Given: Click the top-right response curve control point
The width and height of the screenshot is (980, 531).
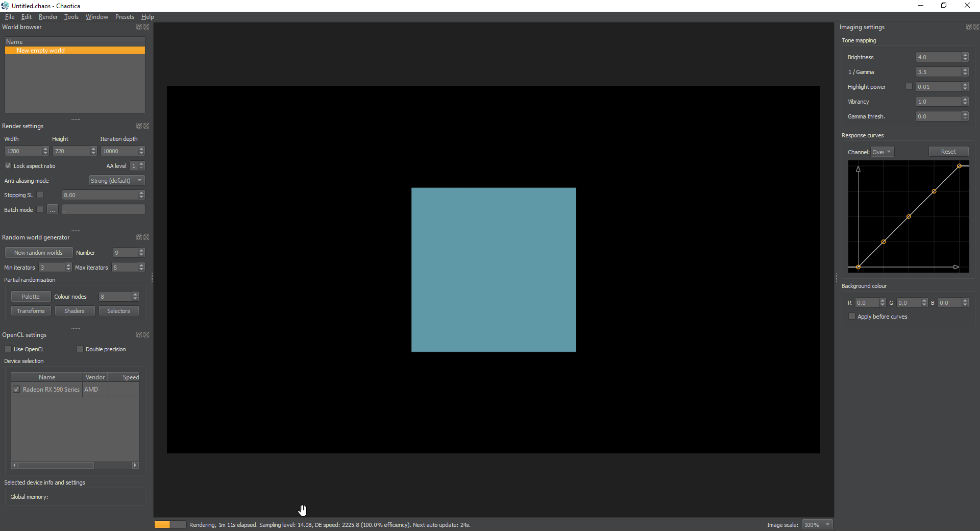Looking at the screenshot, I should [x=960, y=166].
